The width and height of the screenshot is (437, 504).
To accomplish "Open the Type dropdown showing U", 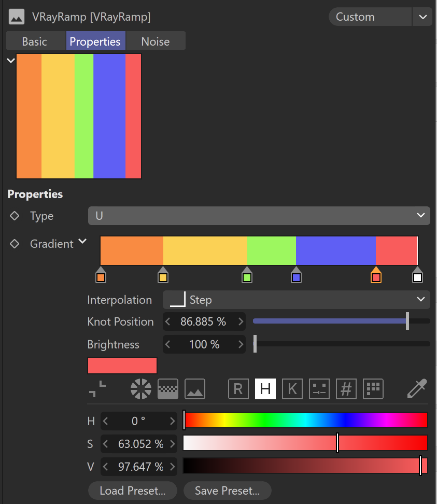I will (259, 216).
